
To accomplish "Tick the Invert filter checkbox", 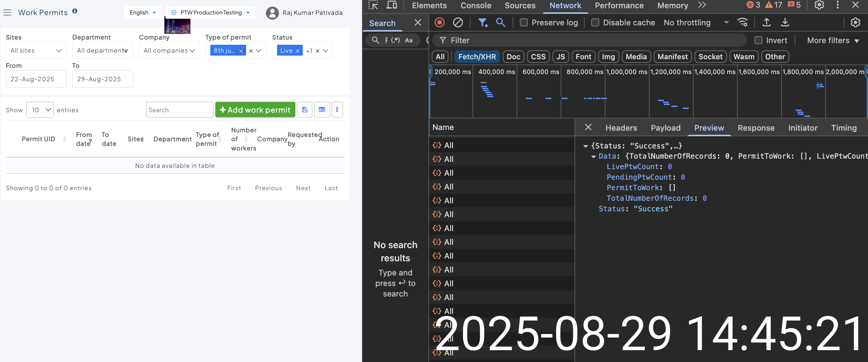I will pyautogui.click(x=758, y=40).
